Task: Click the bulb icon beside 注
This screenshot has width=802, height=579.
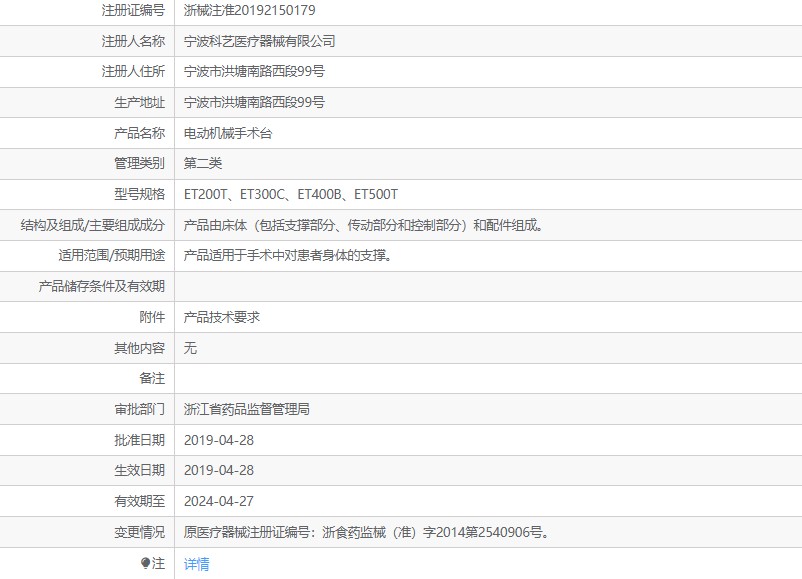Action: (x=145, y=563)
